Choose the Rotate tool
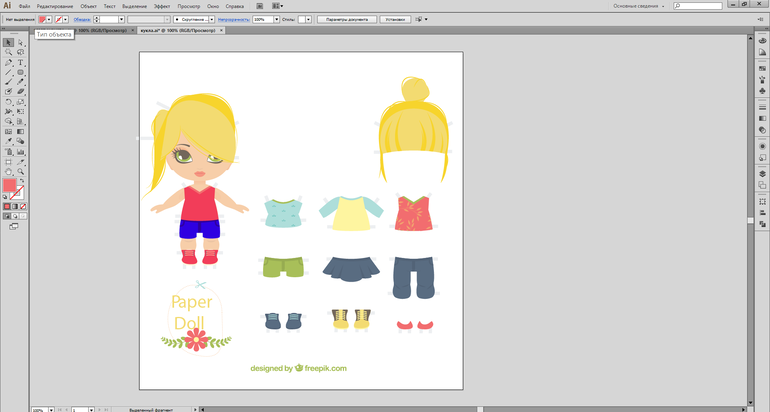Image resolution: width=770 pixels, height=412 pixels. [x=9, y=102]
